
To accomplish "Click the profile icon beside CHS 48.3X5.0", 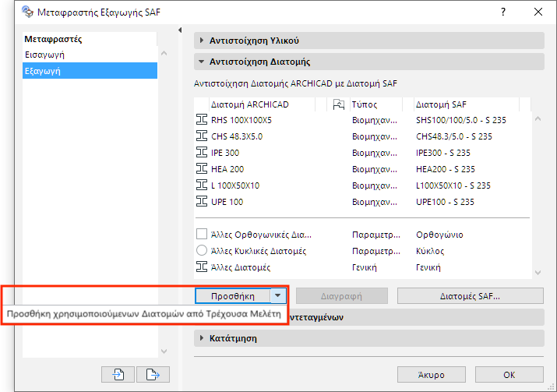I will (202, 136).
